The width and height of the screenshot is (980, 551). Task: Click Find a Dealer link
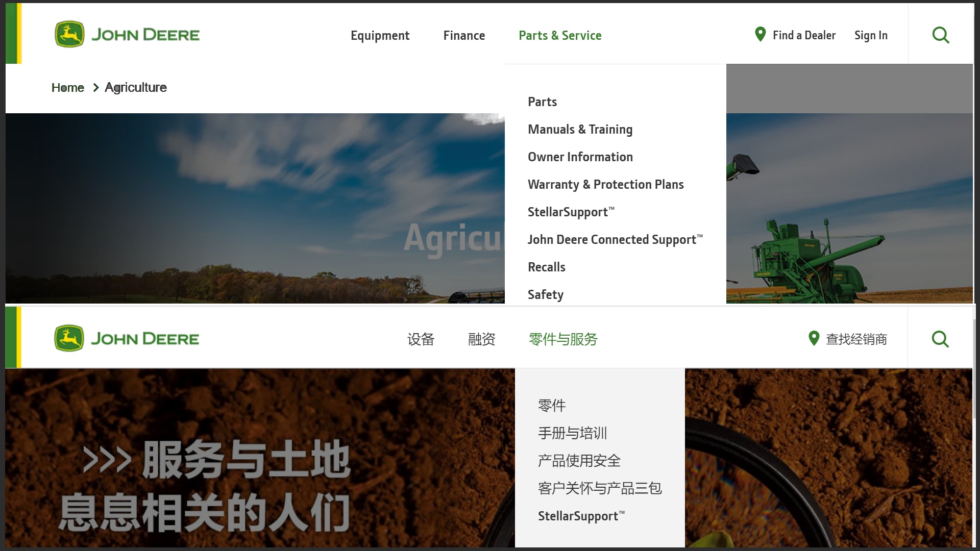click(x=804, y=35)
